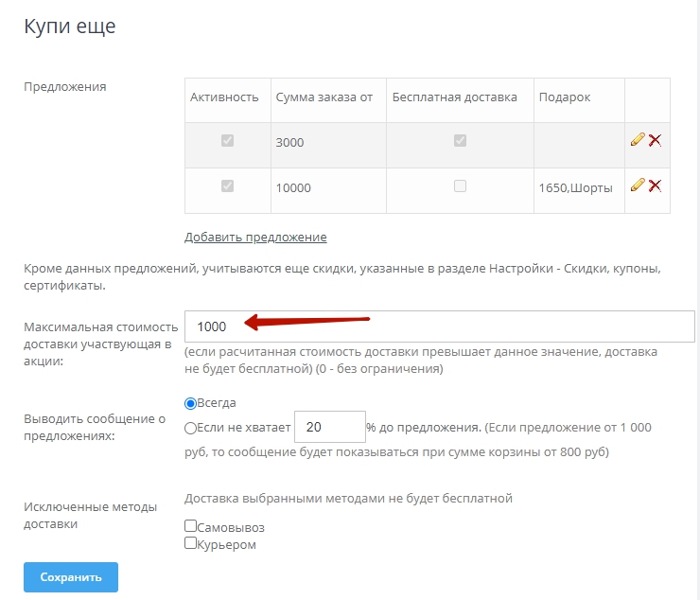This screenshot has width=700, height=600.
Task: Focus the maximum delivery cost field
Action: click(x=440, y=326)
